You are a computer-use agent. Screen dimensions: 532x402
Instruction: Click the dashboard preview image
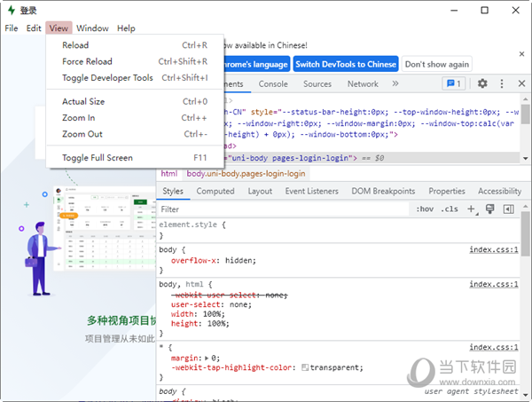(105, 228)
